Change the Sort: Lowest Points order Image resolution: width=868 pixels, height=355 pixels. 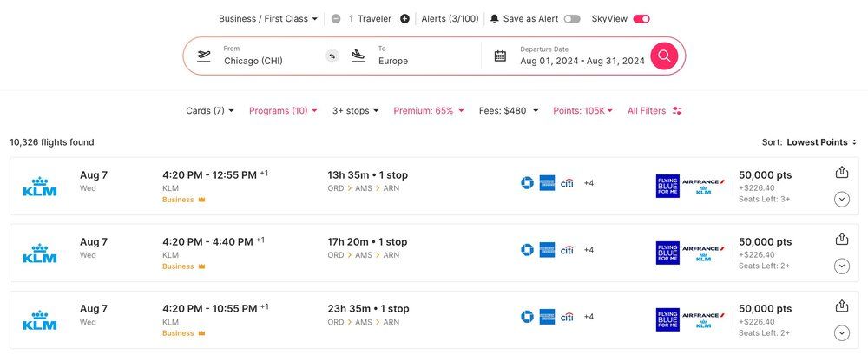(x=821, y=142)
